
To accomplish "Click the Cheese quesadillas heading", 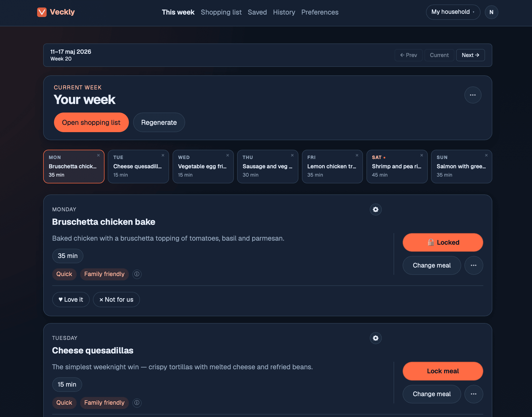I will coord(93,351).
